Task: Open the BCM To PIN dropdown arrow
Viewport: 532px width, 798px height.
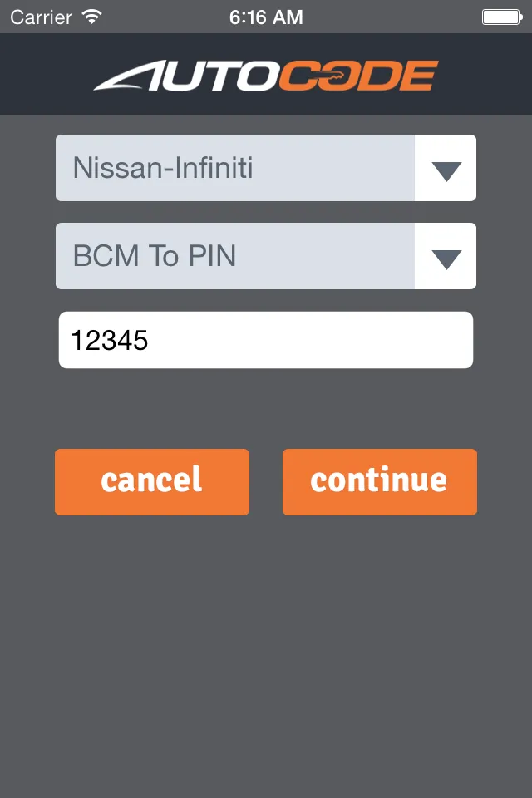Action: (446, 257)
